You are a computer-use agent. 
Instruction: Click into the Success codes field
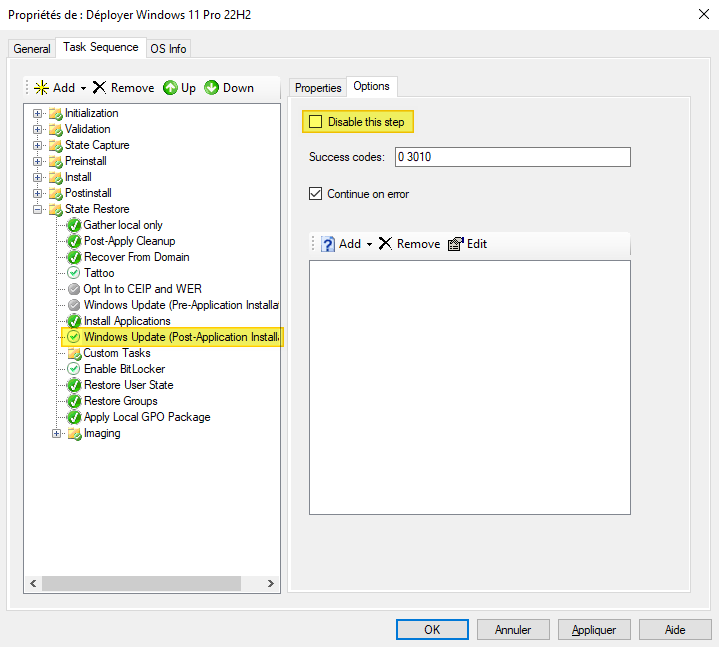pyautogui.click(x=513, y=157)
